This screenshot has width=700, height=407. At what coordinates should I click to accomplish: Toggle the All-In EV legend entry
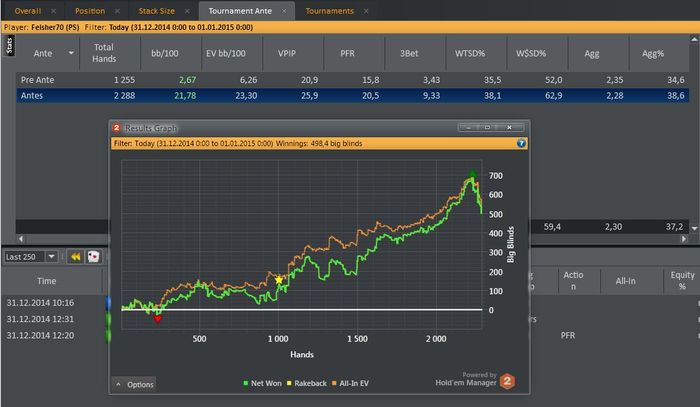click(350, 383)
